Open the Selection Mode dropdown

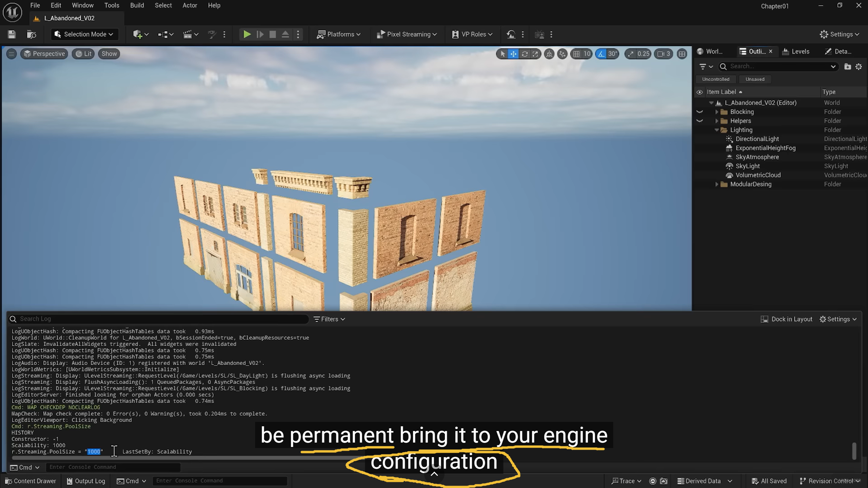tap(85, 34)
